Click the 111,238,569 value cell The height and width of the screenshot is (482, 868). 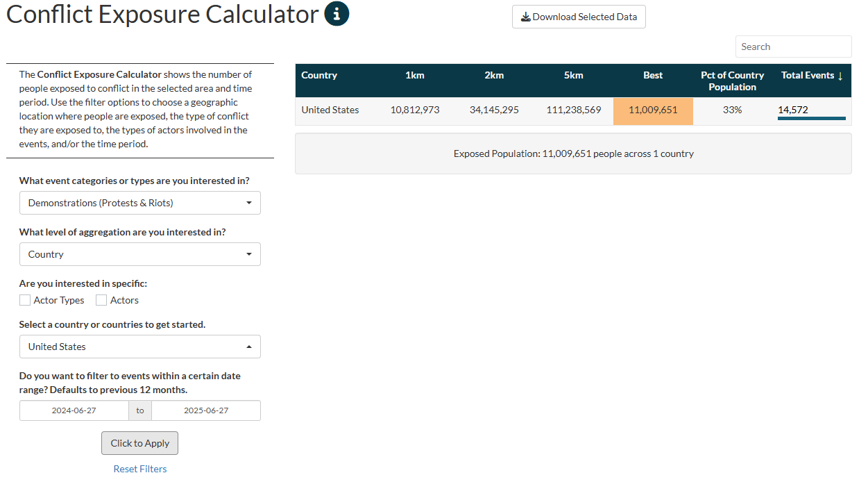(574, 110)
